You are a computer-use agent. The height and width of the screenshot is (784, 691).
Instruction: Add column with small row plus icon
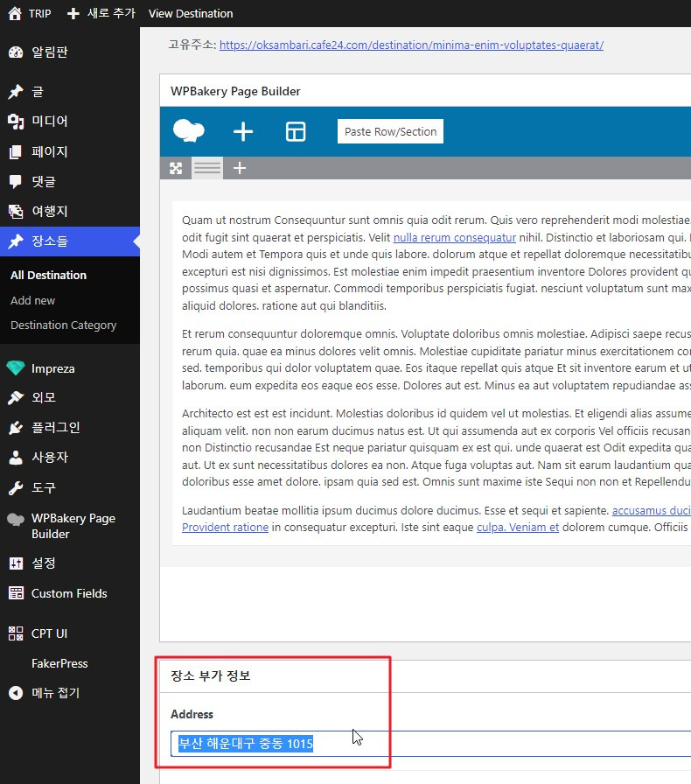click(x=240, y=168)
